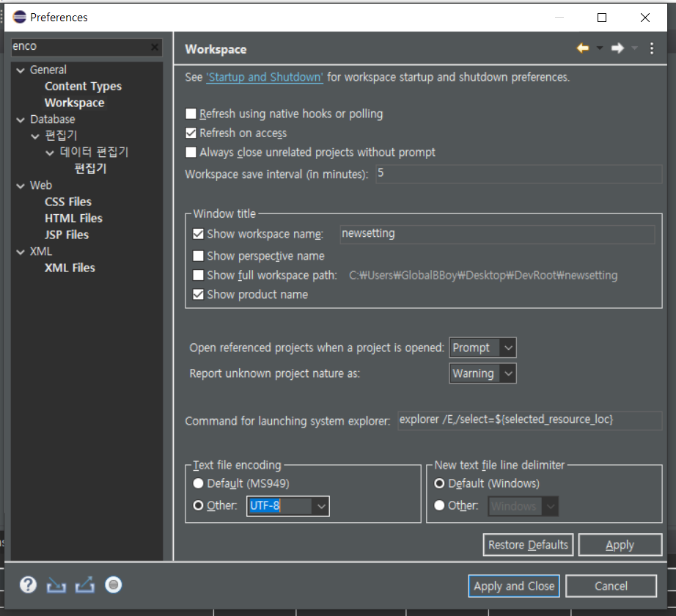Image resolution: width=676 pixels, height=616 pixels.
Task: Toggle oomph preference recorder icon
Action: tap(114, 585)
